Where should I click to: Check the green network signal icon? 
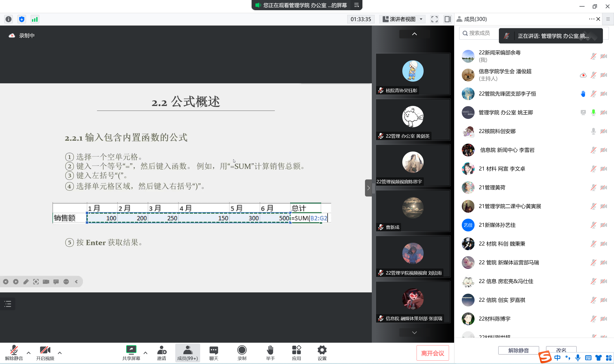coord(35,19)
